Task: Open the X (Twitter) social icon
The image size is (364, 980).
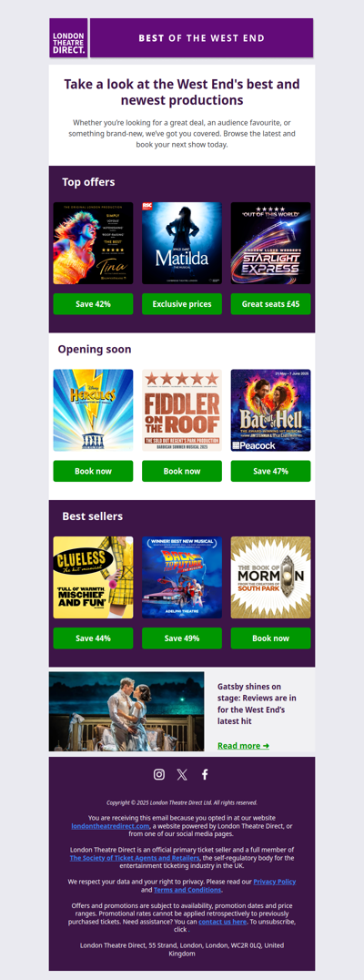Action: [182, 774]
